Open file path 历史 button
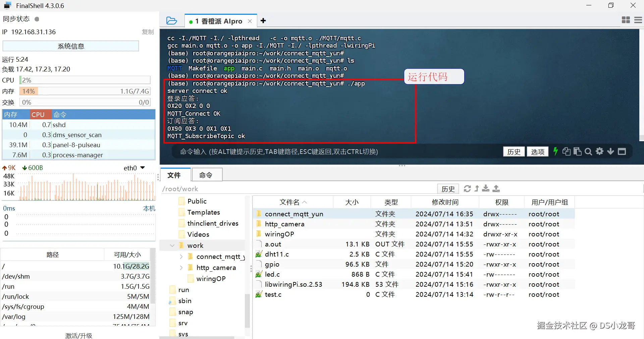This screenshot has width=644, height=339. [448, 189]
